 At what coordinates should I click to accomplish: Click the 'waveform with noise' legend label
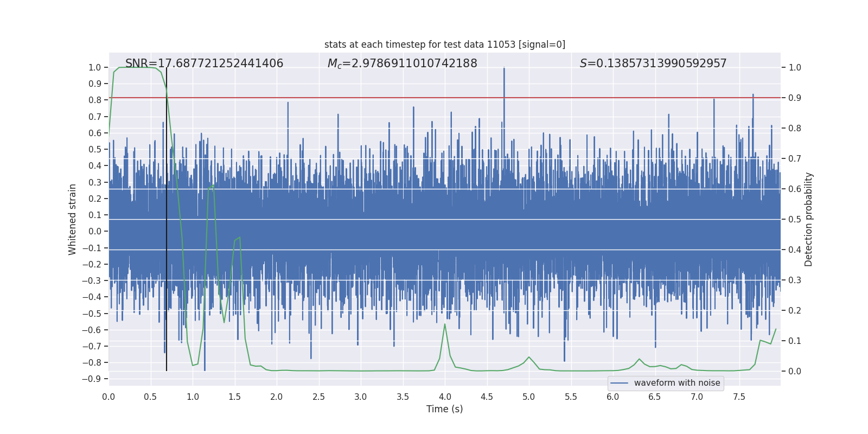(676, 383)
